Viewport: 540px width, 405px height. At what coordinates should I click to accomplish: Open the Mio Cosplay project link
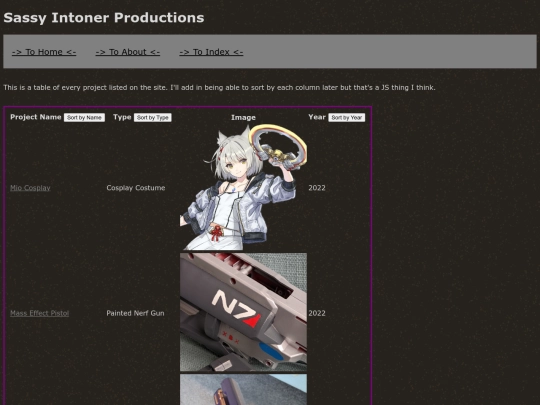[x=30, y=188]
